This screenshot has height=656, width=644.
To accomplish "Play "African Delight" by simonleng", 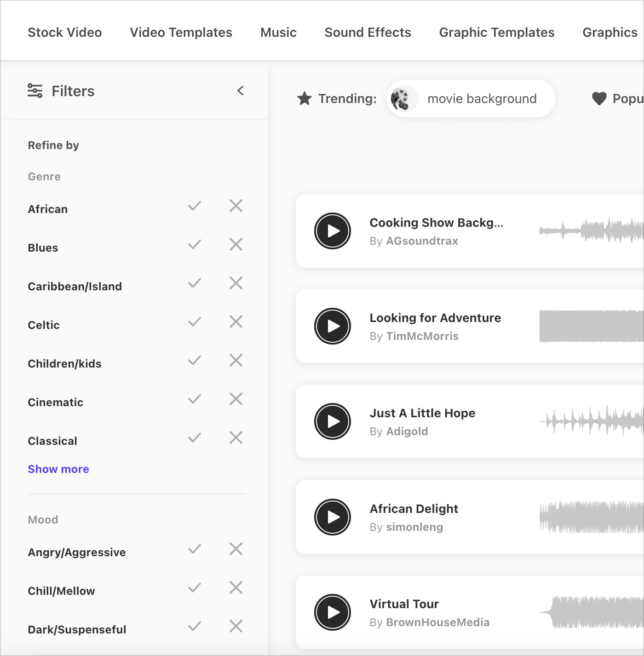I will [x=332, y=517].
